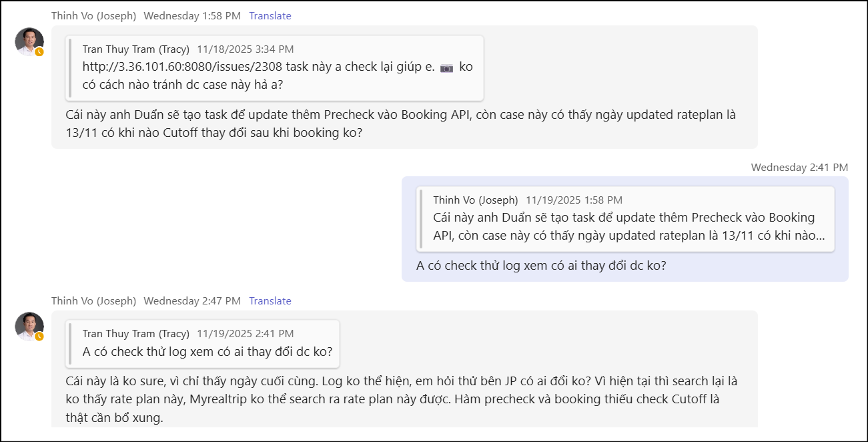Click Thinh Vo's avatar beside the 2:47 PM message
The width and height of the screenshot is (868, 442).
[29, 326]
